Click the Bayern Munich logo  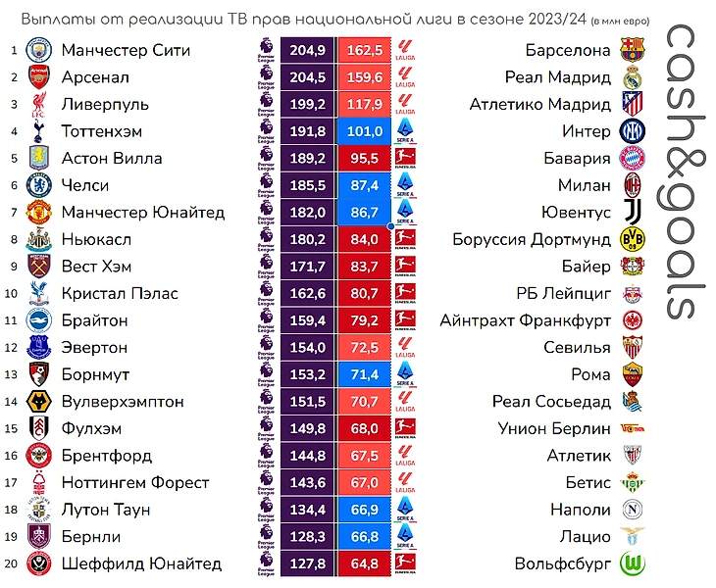pyautogui.click(x=633, y=159)
